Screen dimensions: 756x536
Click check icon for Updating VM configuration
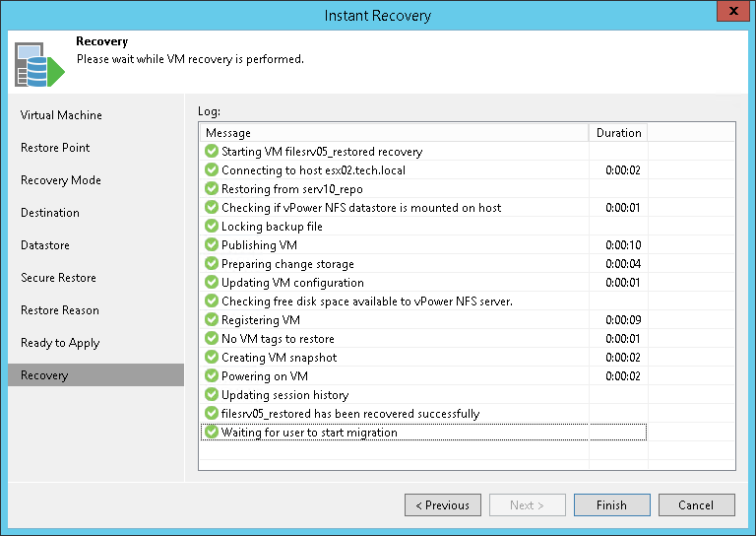pos(211,283)
